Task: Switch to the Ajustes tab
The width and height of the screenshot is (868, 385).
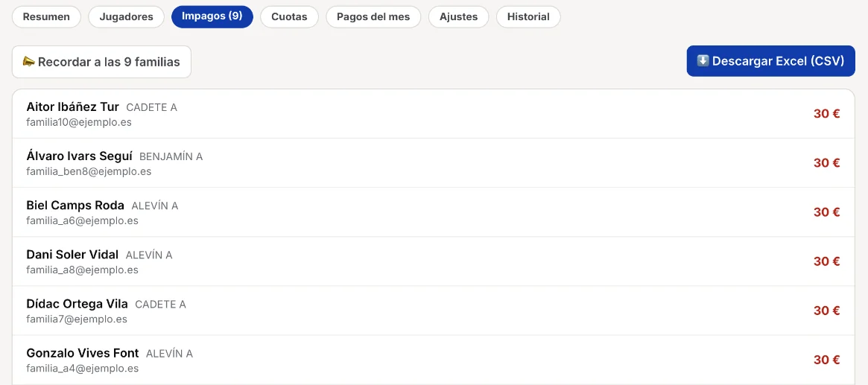Action: (458, 16)
